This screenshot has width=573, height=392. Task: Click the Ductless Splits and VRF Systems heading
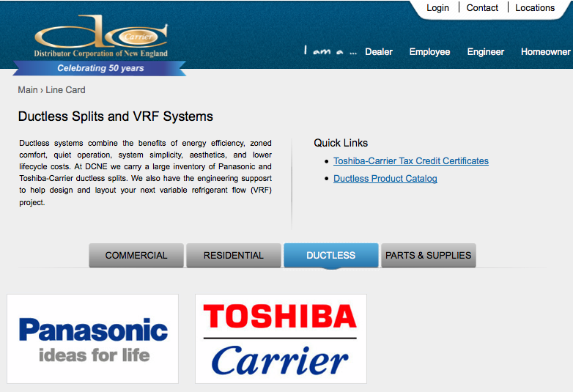116,117
